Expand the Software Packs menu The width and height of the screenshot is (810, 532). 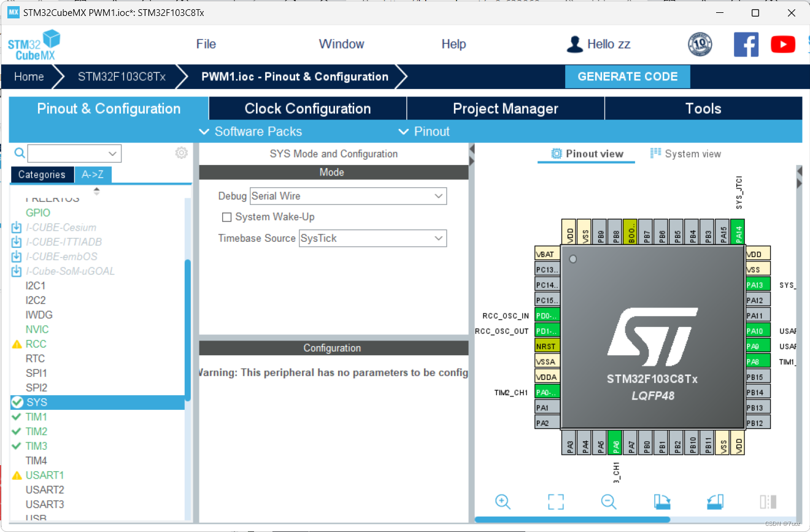click(x=250, y=131)
